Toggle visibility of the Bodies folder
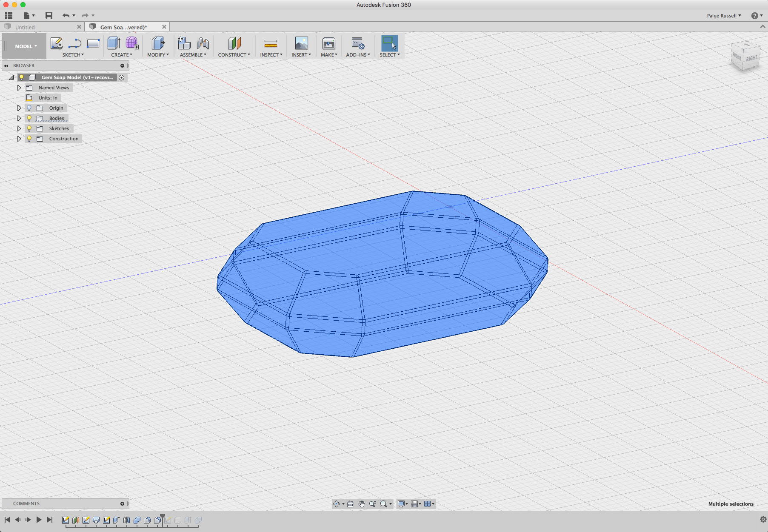 coord(29,118)
